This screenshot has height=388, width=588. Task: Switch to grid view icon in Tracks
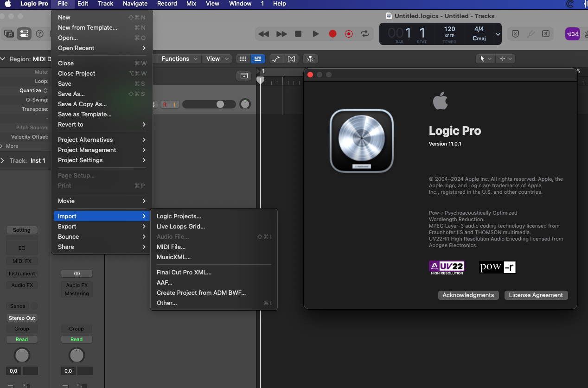(x=243, y=59)
